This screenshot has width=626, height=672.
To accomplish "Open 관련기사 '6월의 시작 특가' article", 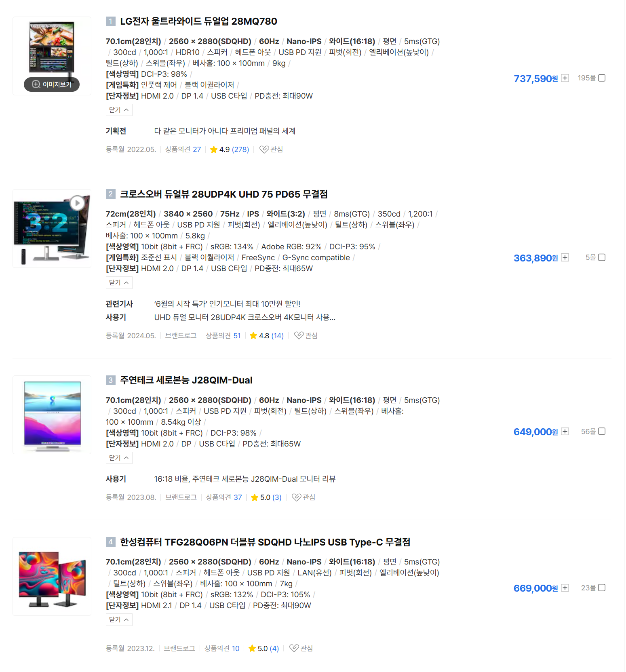I will [x=227, y=304].
